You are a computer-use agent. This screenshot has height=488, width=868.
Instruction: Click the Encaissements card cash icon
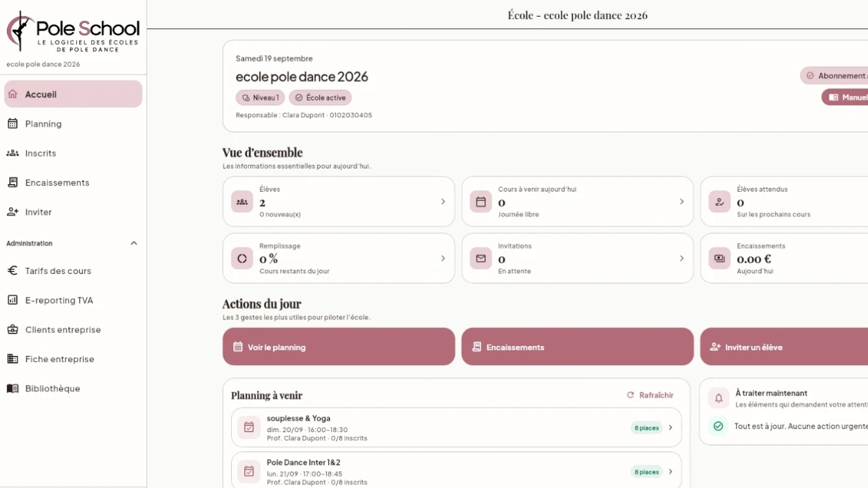coord(719,258)
